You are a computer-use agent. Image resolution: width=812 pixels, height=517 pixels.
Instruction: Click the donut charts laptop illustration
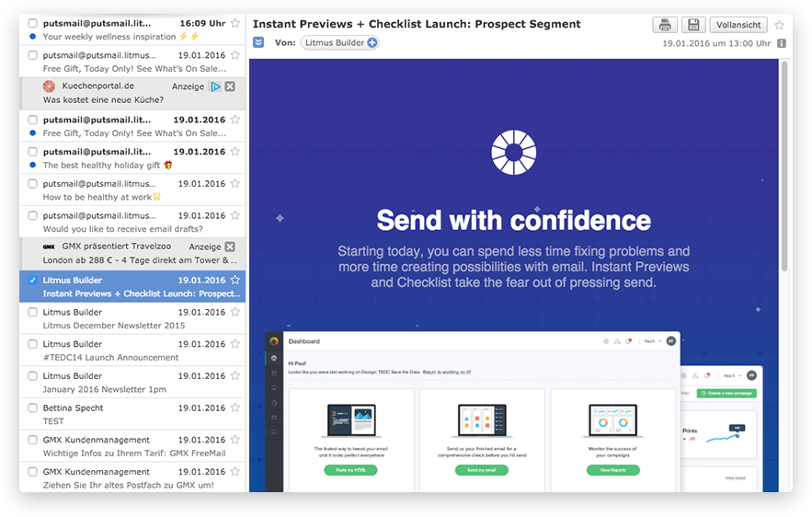pyautogui.click(x=613, y=420)
